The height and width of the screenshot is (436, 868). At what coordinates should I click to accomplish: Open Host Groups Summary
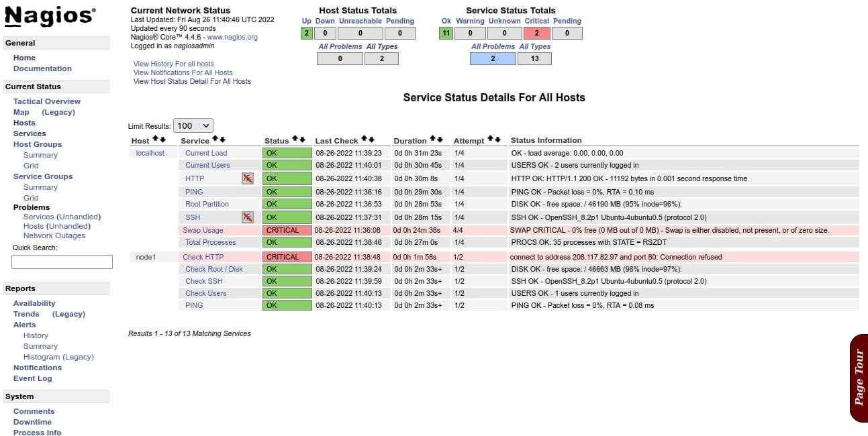[40, 155]
